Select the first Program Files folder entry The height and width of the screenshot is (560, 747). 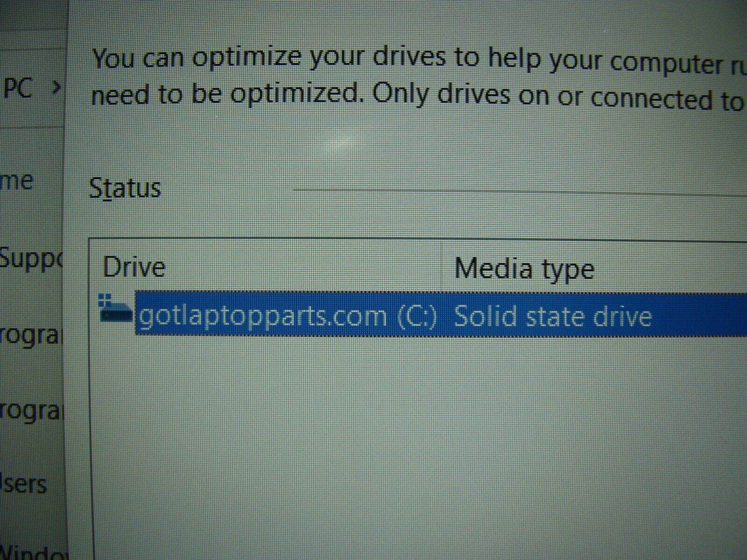[x=30, y=335]
